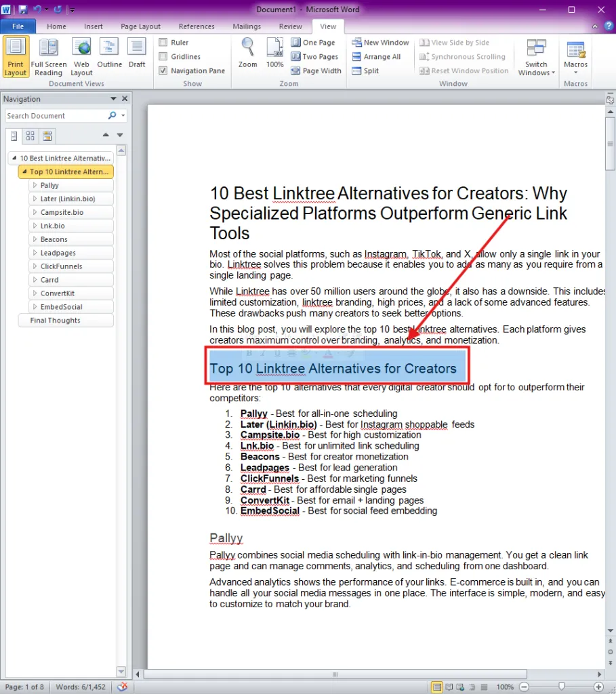
Task: Uncheck the Navigation Pane checkbox
Action: (x=163, y=70)
